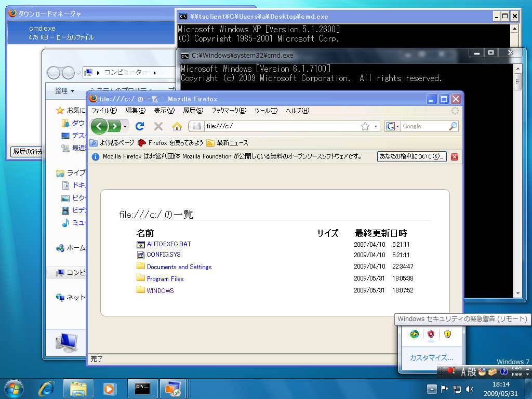Open the よく見るページ bookmark folder
Image resolution: width=532 pixels, height=399 pixels.
(x=112, y=143)
